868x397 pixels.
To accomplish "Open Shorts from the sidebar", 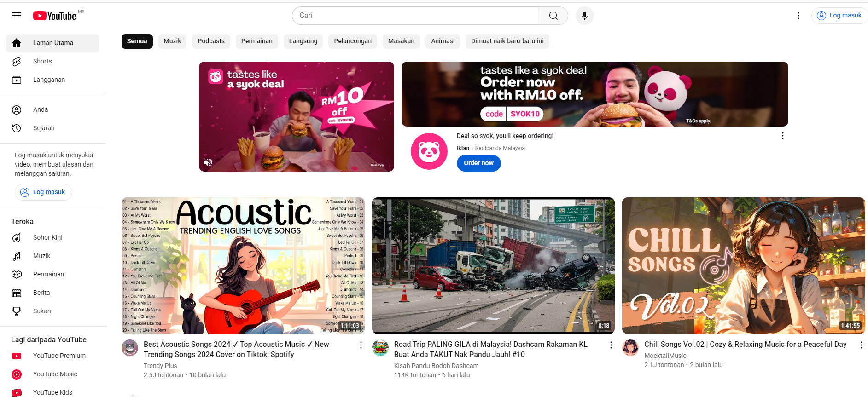I will point(52,61).
